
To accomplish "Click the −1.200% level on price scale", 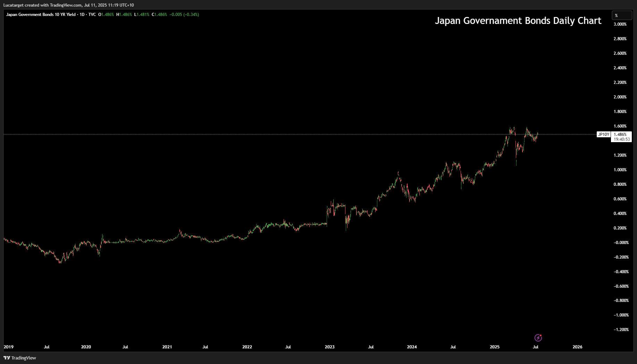I will point(621,330).
